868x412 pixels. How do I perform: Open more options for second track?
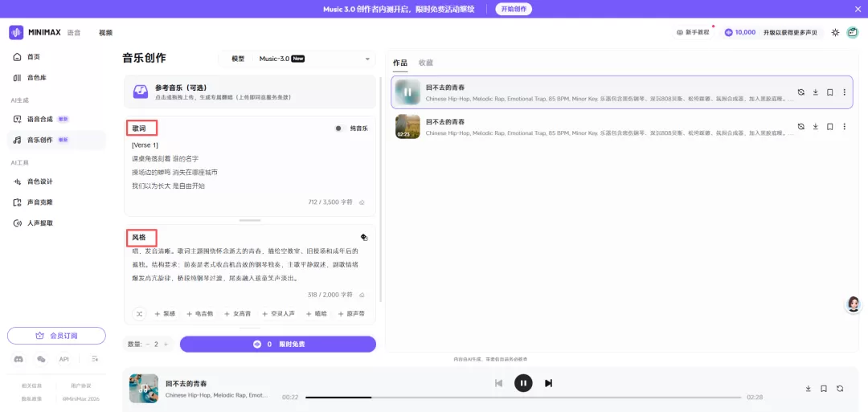click(x=844, y=126)
